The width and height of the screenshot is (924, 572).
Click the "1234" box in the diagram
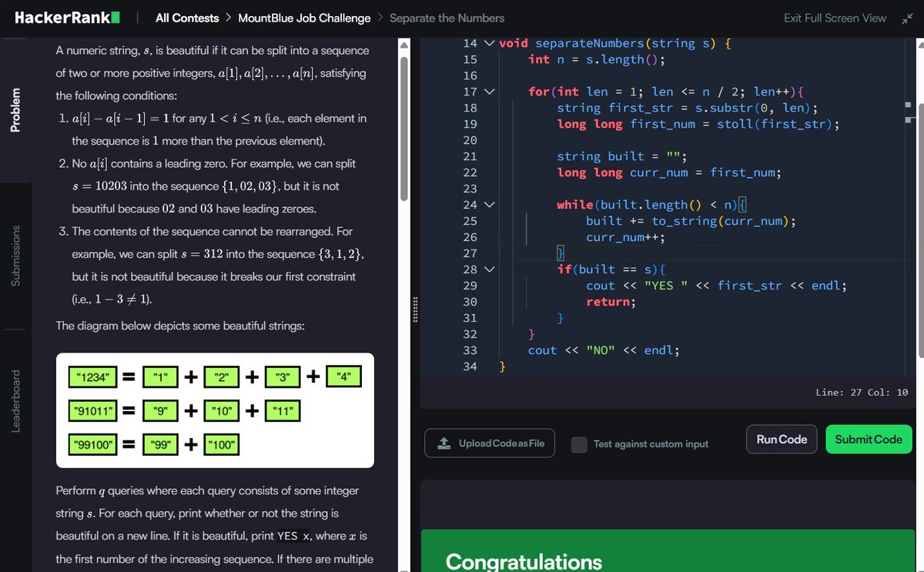click(x=92, y=377)
